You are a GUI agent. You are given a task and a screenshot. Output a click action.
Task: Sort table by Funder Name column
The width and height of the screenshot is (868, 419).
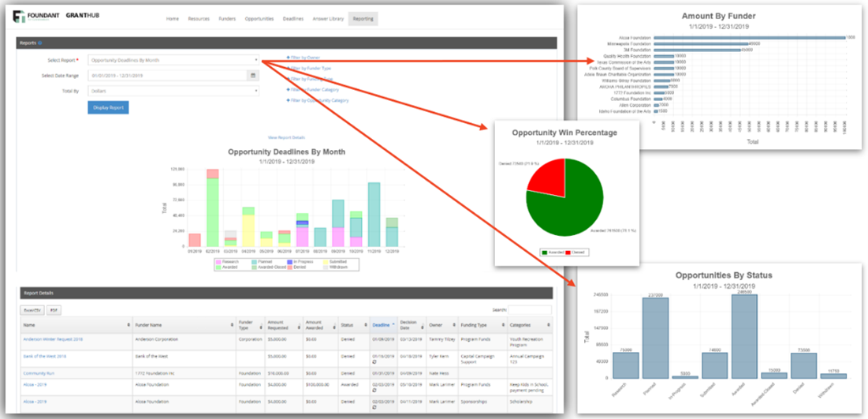coord(233,324)
